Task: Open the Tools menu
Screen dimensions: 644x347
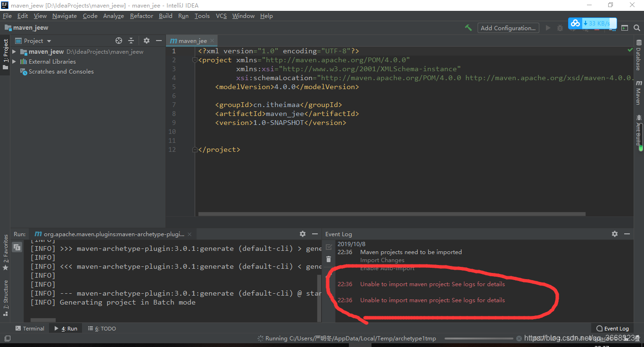Action: pyautogui.click(x=202, y=16)
